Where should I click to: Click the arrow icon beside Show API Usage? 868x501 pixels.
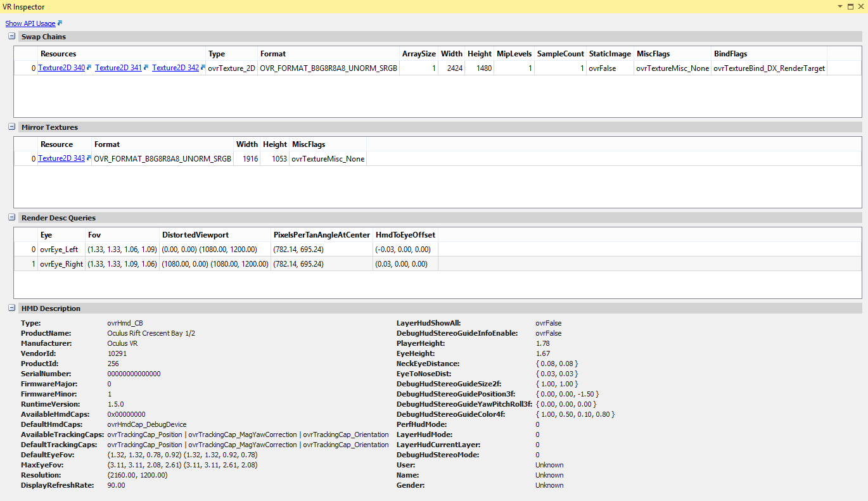pos(60,23)
